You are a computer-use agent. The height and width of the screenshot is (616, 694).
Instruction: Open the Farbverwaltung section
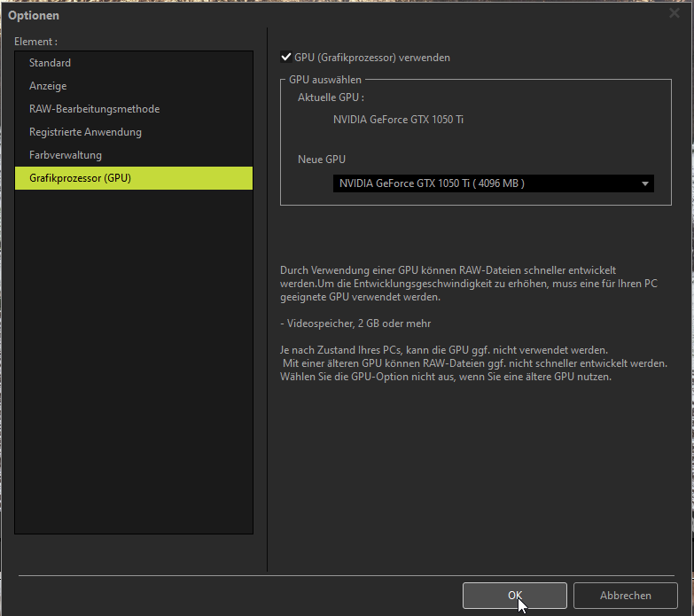pos(65,155)
